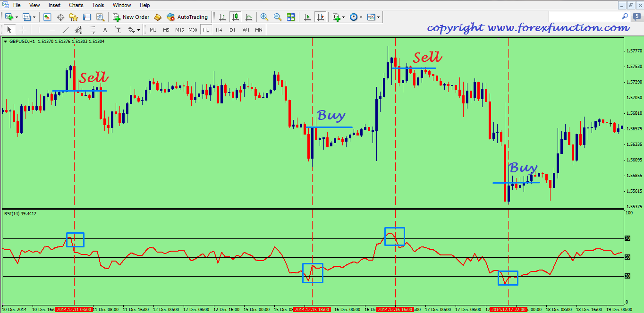Zoom in on the chart

(264, 17)
